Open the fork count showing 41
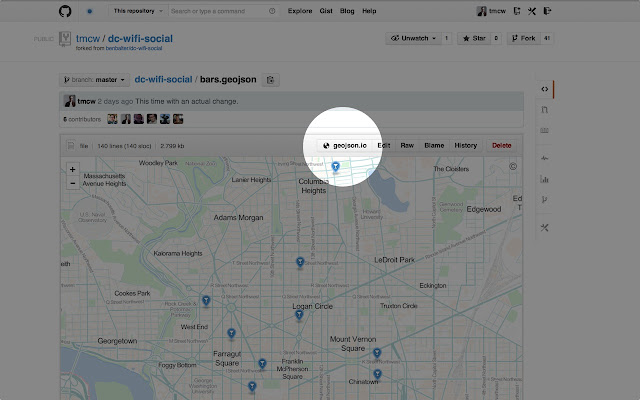The width and height of the screenshot is (640, 400). [x=547, y=38]
